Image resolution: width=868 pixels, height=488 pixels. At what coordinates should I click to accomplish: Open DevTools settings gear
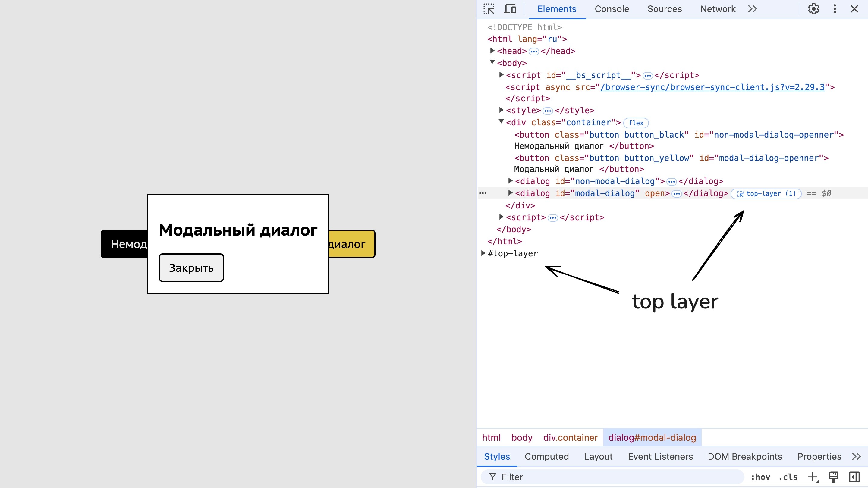point(813,9)
